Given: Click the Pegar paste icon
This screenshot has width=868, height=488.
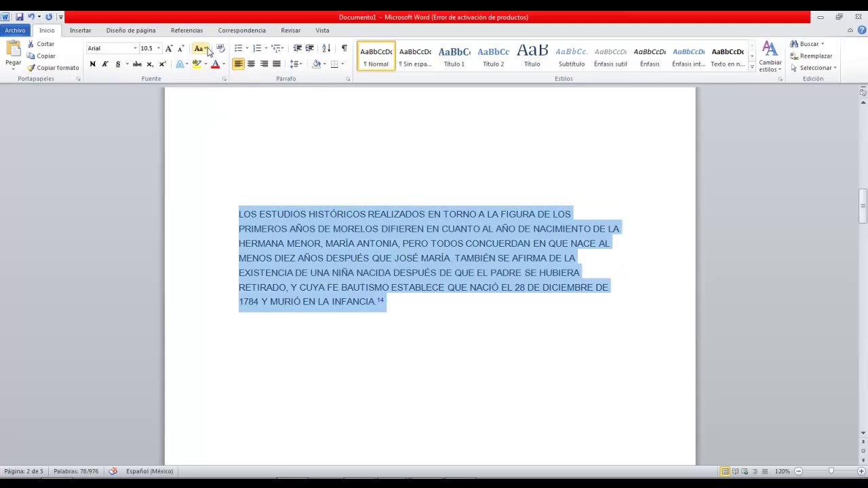Looking at the screenshot, I should (x=13, y=49).
